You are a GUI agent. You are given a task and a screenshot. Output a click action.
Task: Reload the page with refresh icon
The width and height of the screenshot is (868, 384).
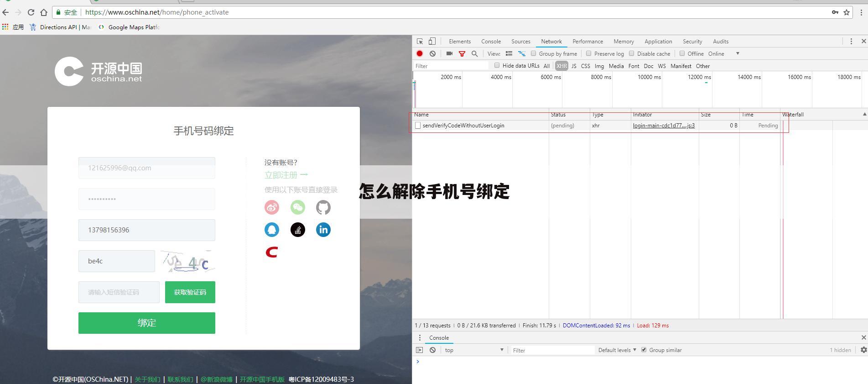pyautogui.click(x=31, y=12)
